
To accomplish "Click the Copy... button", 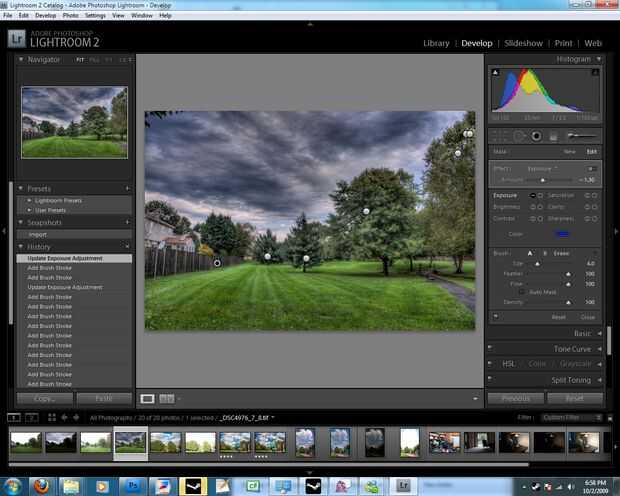I will coord(45,399).
